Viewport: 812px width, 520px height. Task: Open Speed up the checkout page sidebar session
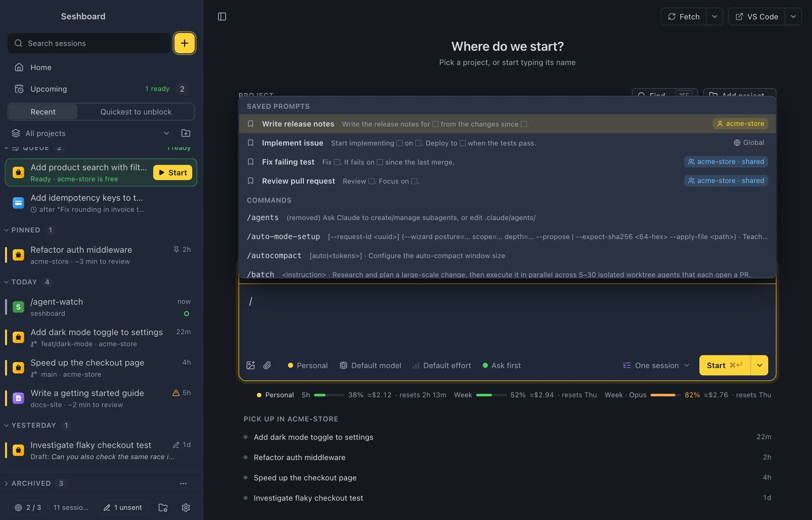(101, 368)
